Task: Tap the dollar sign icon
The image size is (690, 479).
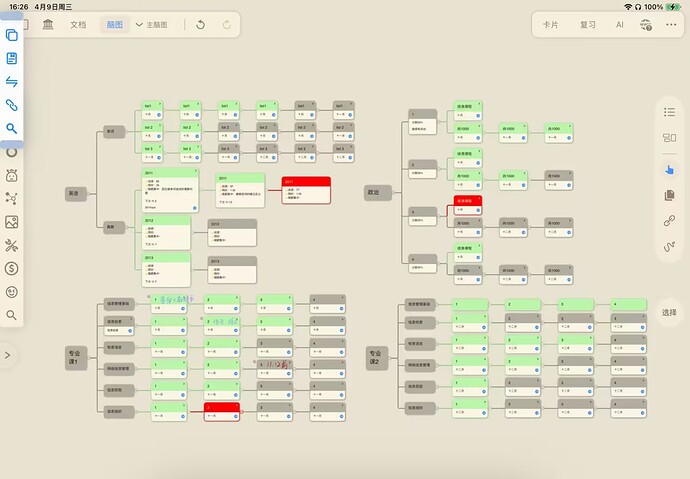Action: 11,268
